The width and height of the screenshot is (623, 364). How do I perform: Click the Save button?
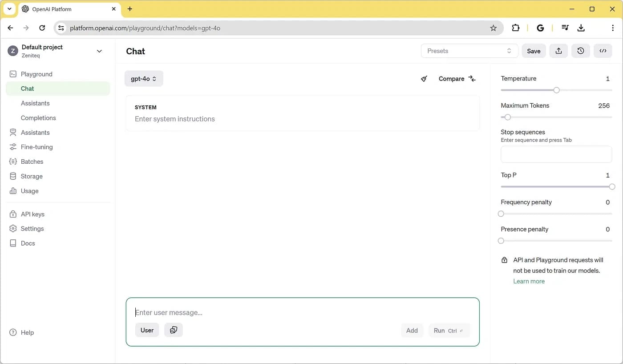click(534, 51)
